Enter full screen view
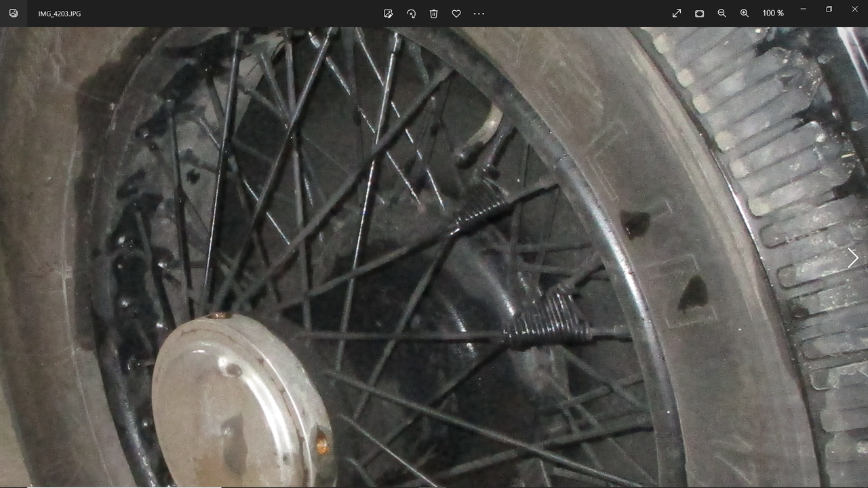The height and width of the screenshot is (488, 868). click(x=677, y=13)
